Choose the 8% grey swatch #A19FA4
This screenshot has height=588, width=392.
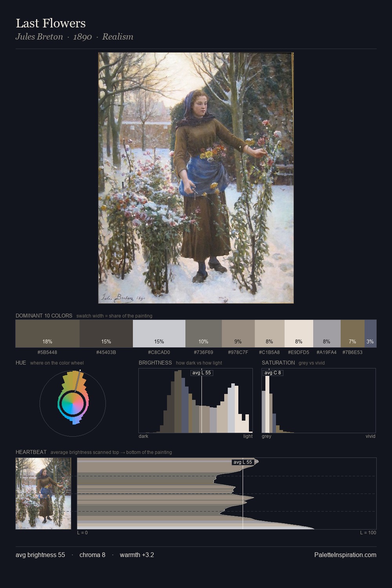click(327, 334)
